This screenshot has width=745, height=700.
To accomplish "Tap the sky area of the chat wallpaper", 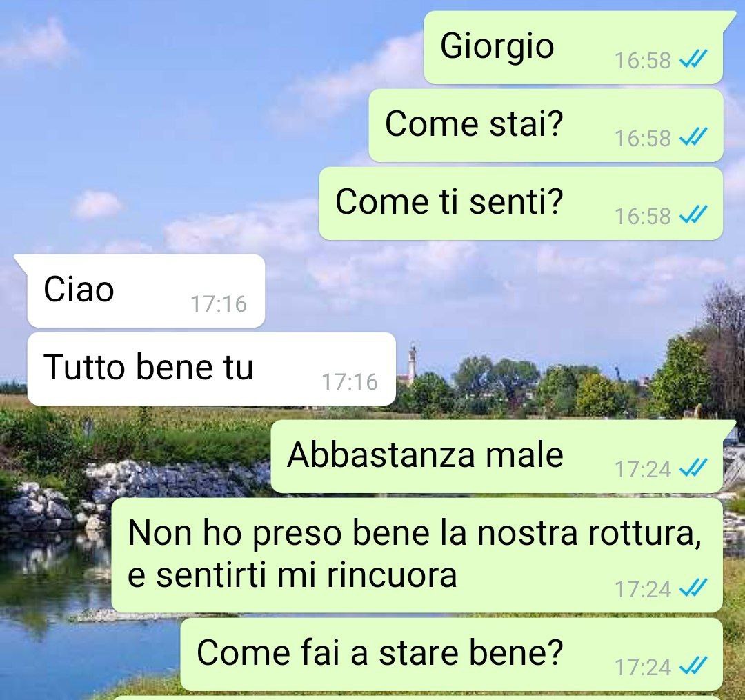I will 190,119.
